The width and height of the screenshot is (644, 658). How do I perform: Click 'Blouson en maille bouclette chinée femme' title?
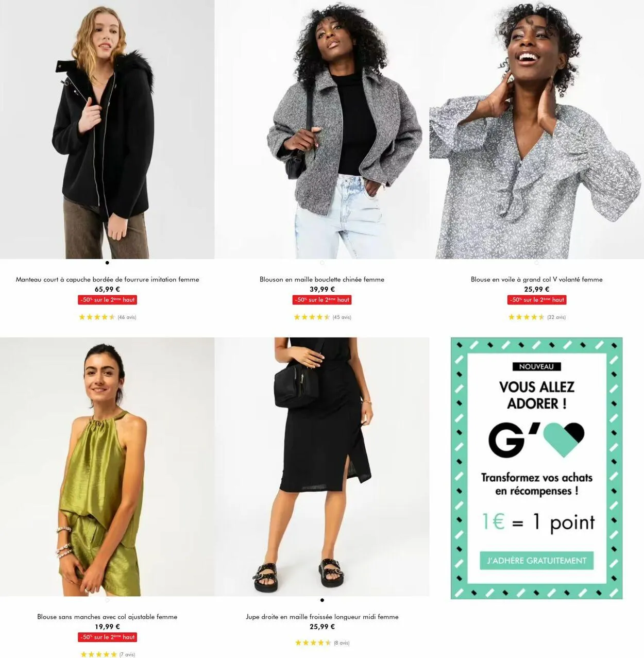coord(322,279)
